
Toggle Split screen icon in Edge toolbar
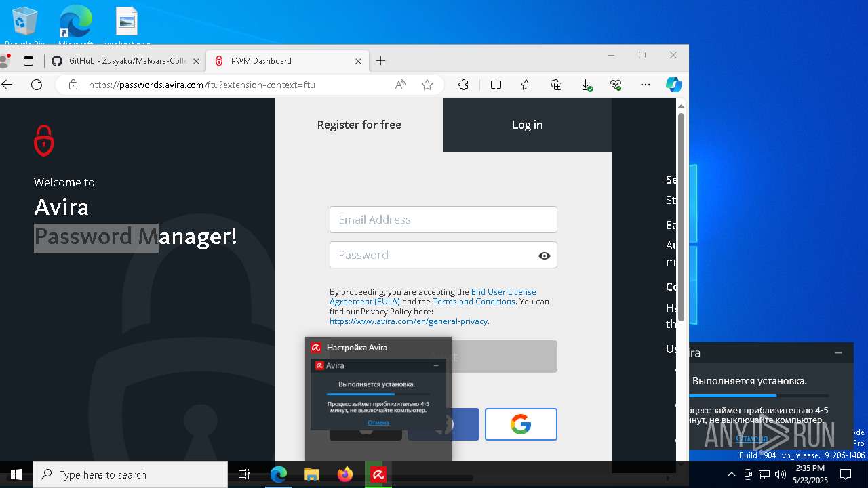pos(496,85)
